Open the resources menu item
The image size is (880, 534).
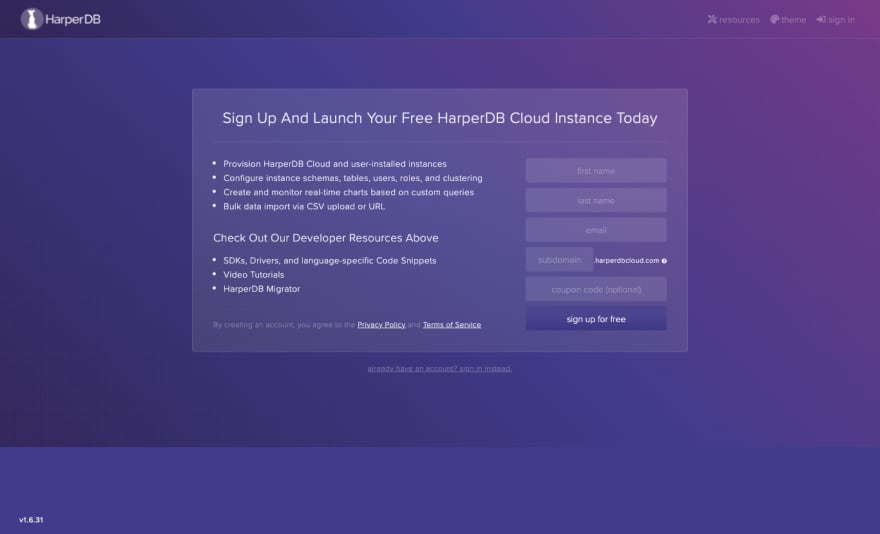(x=733, y=20)
